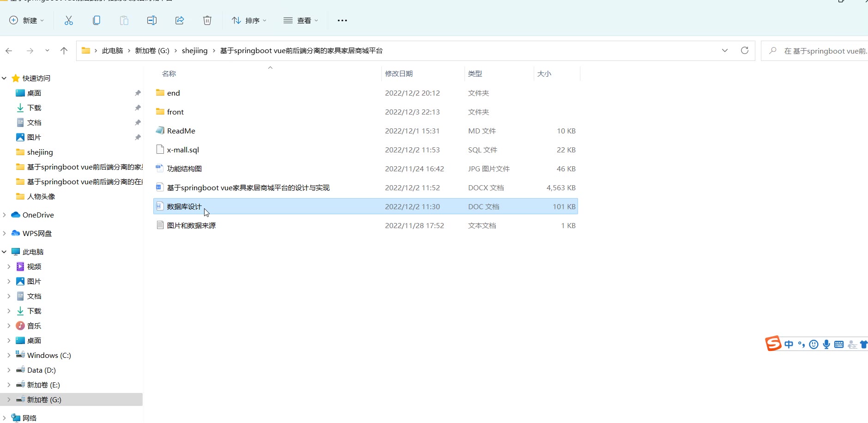Open the 新建 (New) dropdown menu

coord(27,20)
